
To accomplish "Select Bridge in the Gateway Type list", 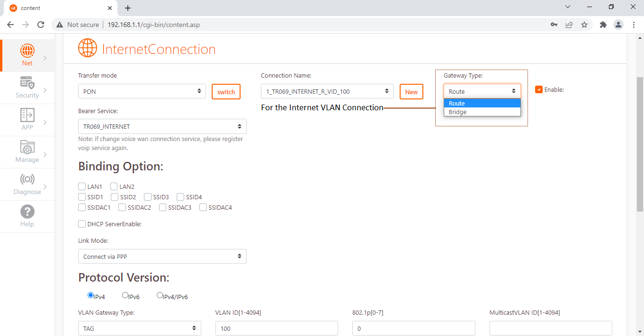I will (x=482, y=112).
